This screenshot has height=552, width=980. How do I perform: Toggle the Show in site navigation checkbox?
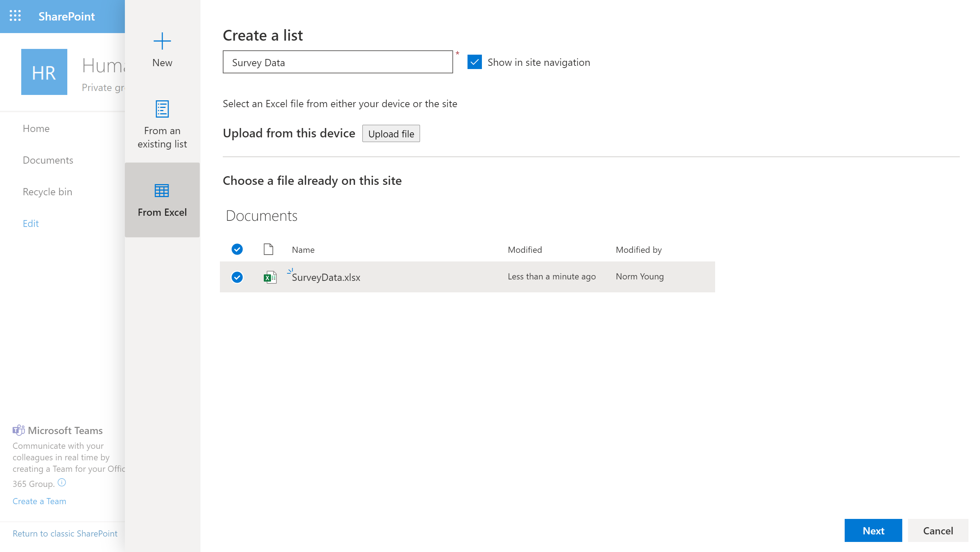pyautogui.click(x=475, y=61)
